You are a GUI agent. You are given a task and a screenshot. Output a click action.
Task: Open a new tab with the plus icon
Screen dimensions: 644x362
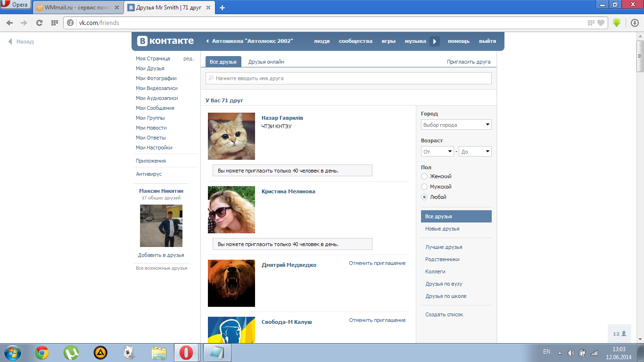point(223,8)
